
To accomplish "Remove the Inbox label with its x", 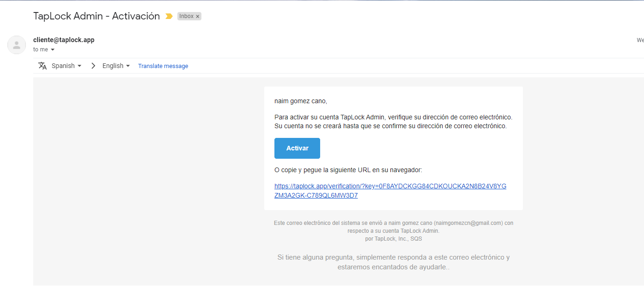I will click(198, 16).
